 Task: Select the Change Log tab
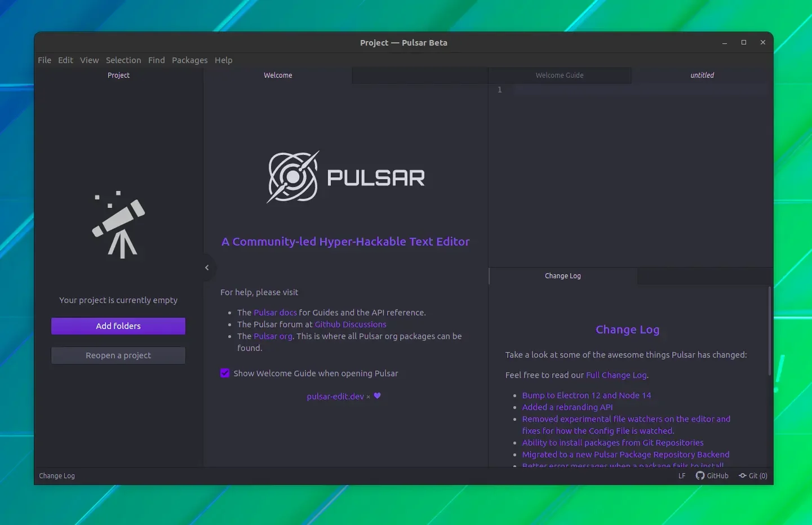point(563,276)
